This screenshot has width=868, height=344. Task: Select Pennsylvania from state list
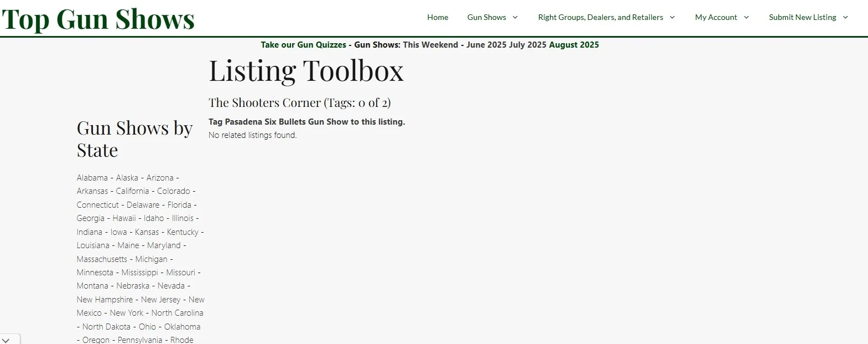click(x=139, y=340)
